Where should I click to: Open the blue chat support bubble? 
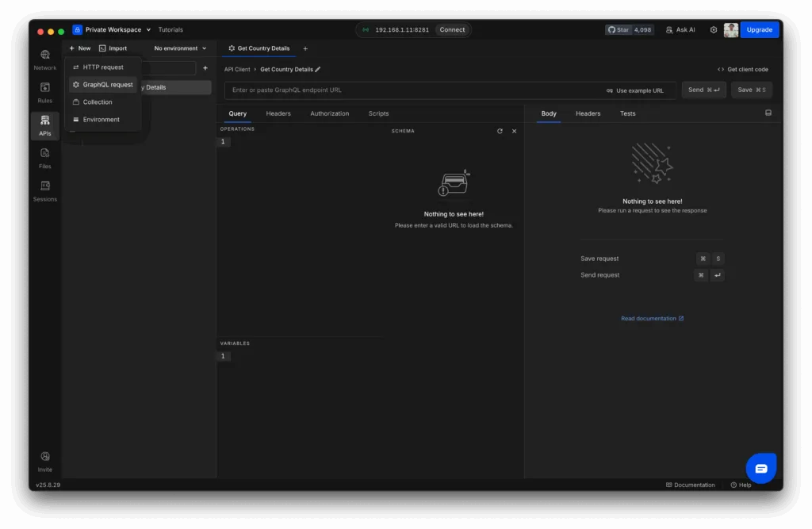760,468
